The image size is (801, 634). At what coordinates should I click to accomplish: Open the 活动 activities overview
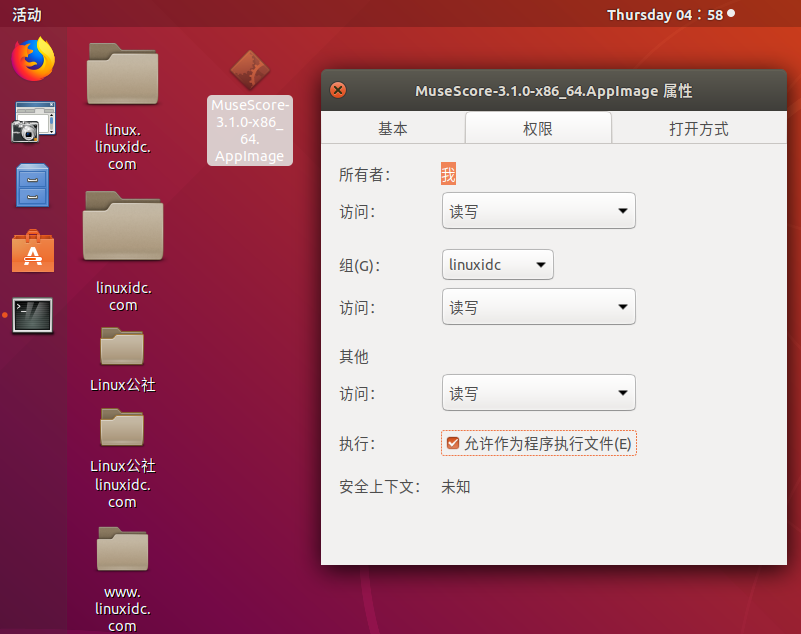point(27,14)
